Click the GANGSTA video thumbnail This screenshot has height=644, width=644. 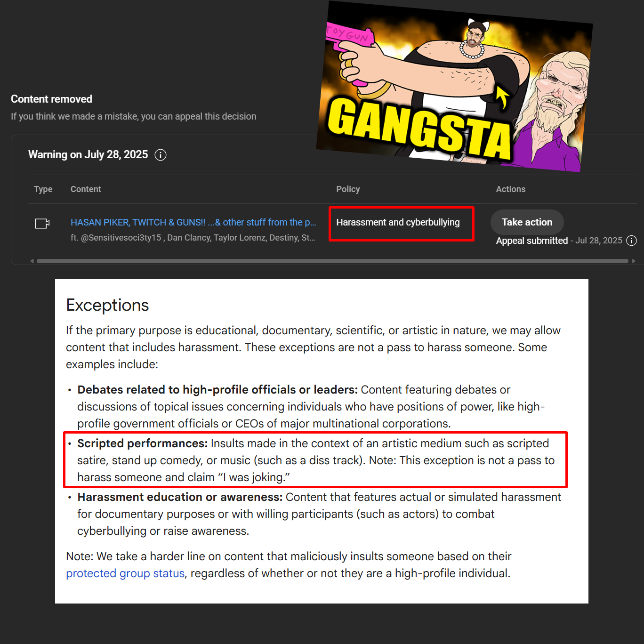(x=454, y=87)
